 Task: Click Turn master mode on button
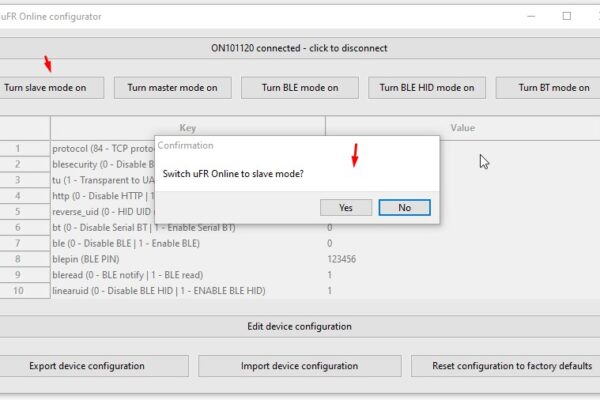[x=173, y=88]
